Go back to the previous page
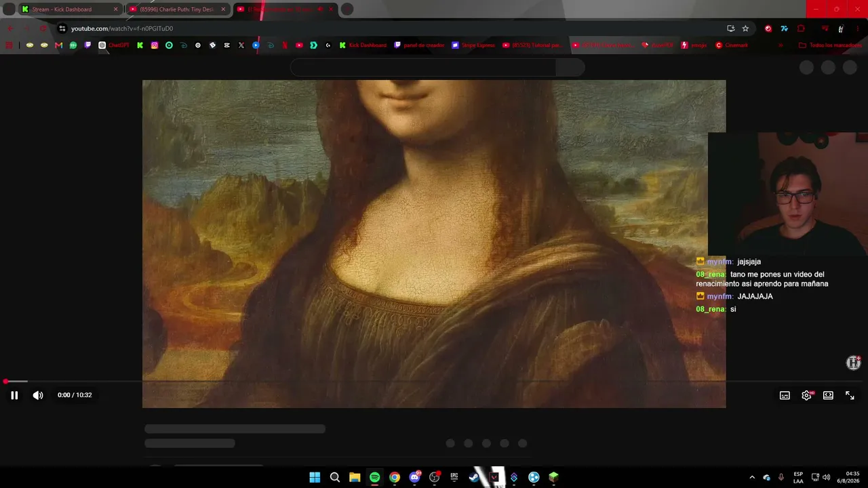The image size is (868, 488). point(9,28)
